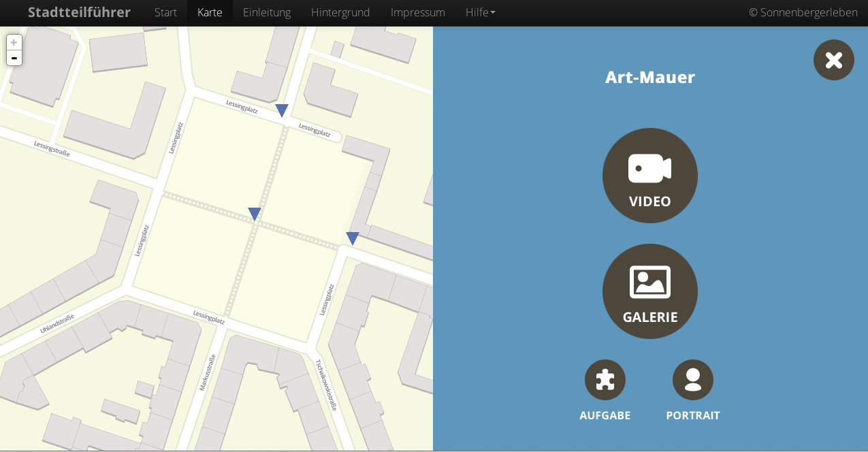Navigate to the Impressum page
This screenshot has height=452, width=868.
pos(417,12)
